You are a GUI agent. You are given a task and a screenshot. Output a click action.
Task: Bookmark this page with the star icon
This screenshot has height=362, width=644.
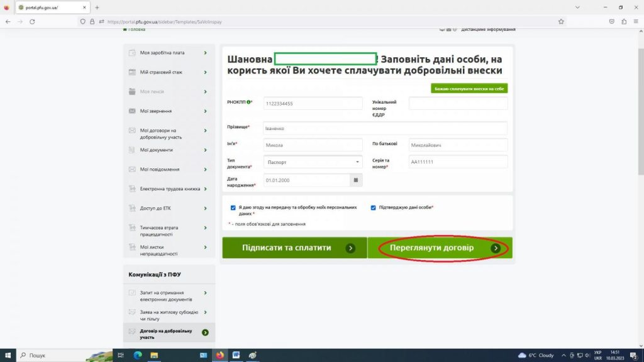point(561,21)
